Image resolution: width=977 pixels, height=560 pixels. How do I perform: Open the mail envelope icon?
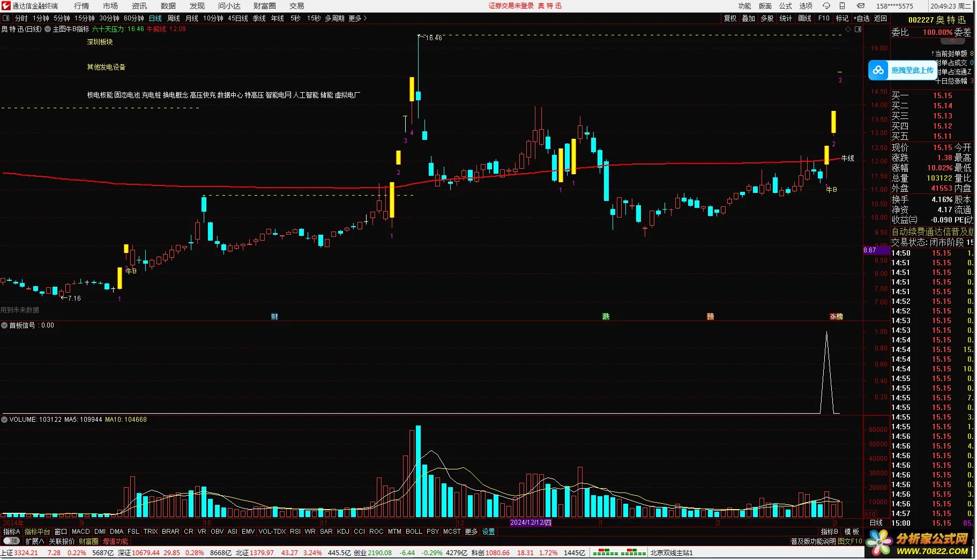[x=861, y=6]
